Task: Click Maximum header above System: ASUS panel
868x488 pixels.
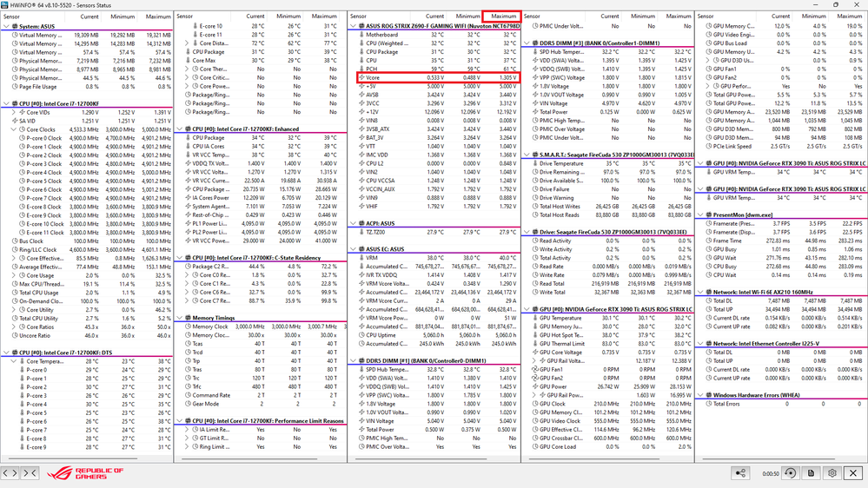Action: click(x=158, y=16)
